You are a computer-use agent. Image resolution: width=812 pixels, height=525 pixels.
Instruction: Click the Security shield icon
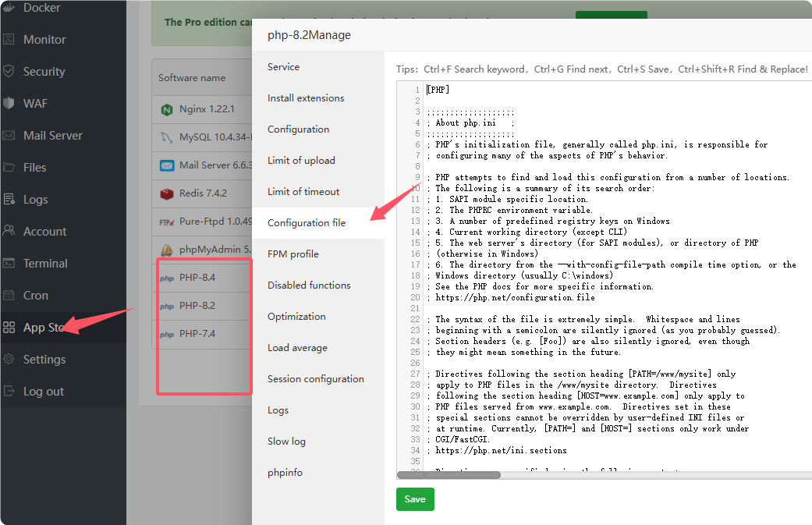tap(9, 72)
